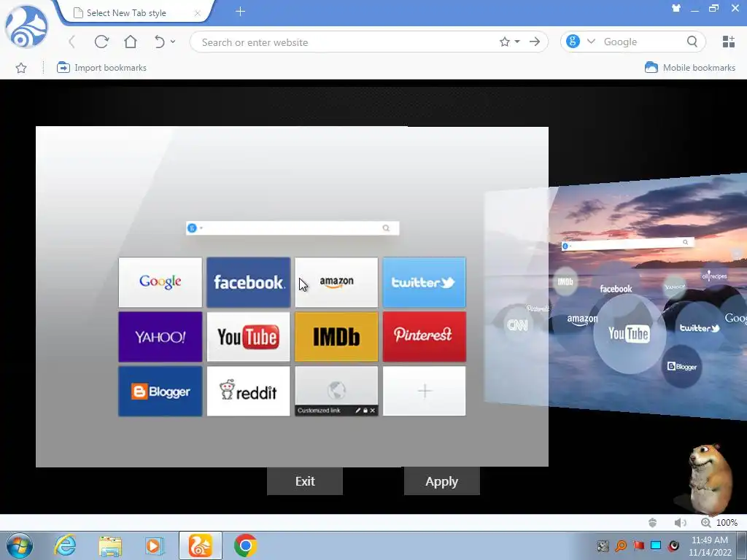
Task: Lock the Customized link tile
Action: tap(365, 411)
